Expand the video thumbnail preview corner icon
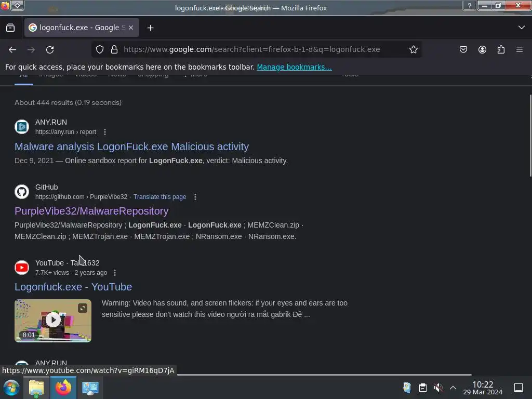Viewport: 532px width, 399px height. click(x=83, y=308)
